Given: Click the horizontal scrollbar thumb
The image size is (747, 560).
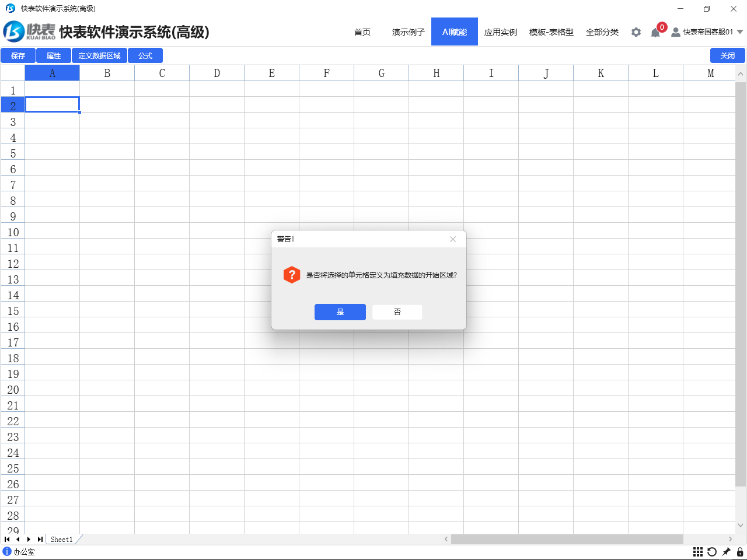Looking at the screenshot, I should [x=567, y=539].
